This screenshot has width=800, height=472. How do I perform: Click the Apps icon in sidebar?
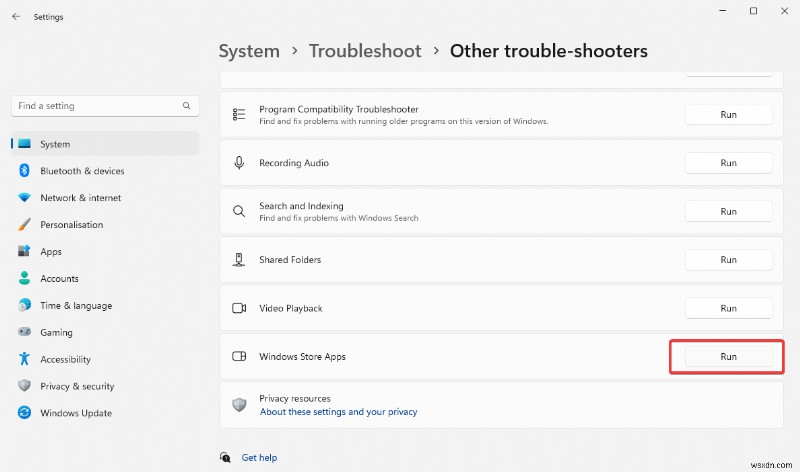tap(24, 251)
